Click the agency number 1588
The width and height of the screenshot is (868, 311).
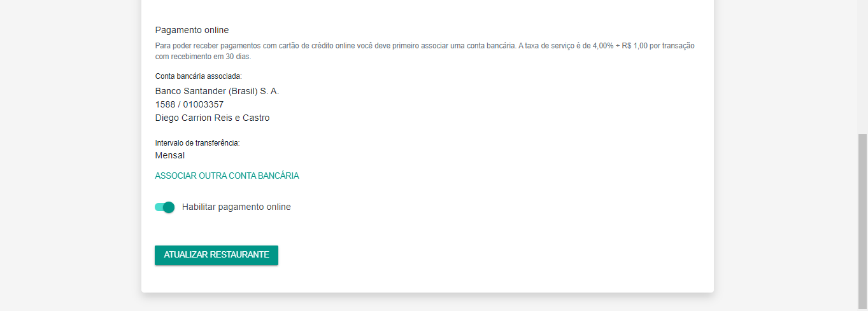coord(164,104)
